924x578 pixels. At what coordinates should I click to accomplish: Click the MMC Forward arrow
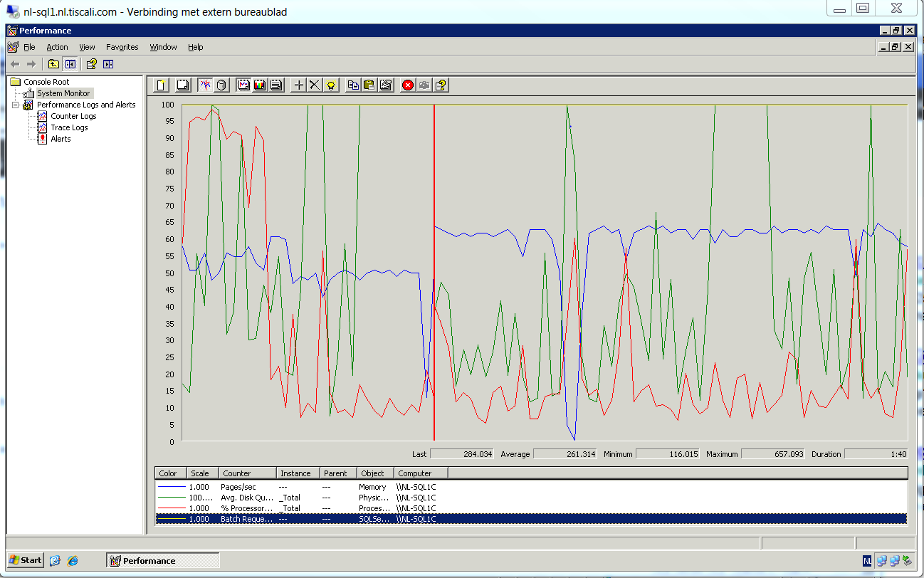click(31, 64)
